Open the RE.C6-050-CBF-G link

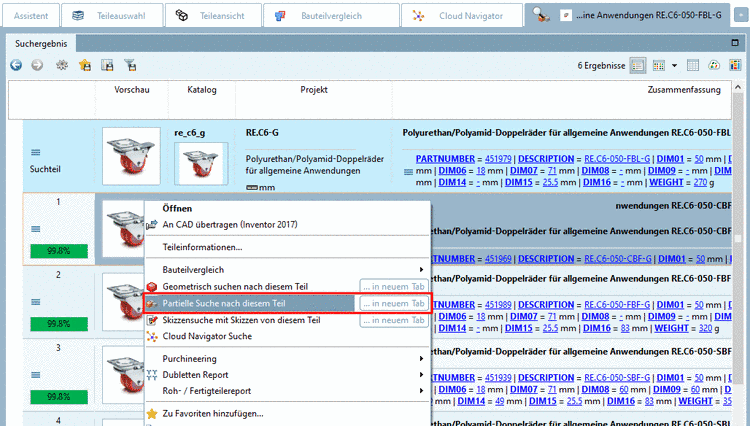pyautogui.click(x=618, y=259)
